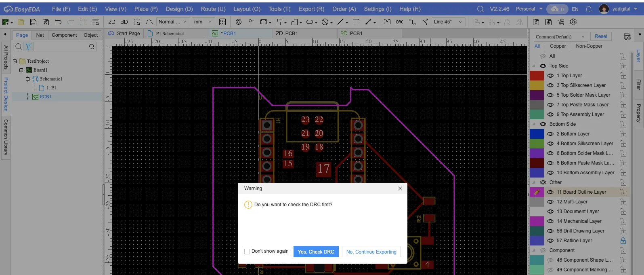Switch to 3D view toolbar button
Viewport: 644px width, 275px height.
124,22
